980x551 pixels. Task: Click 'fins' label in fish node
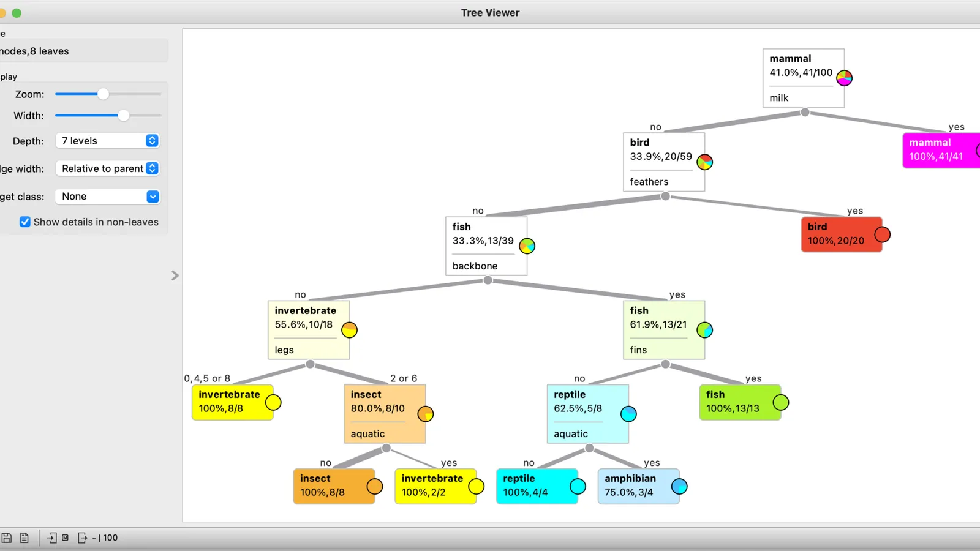click(638, 350)
